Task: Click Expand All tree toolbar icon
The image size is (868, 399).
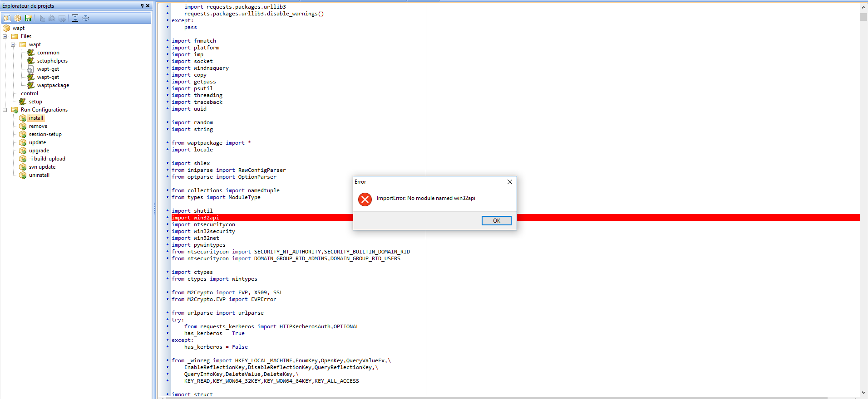Action: 75,18
